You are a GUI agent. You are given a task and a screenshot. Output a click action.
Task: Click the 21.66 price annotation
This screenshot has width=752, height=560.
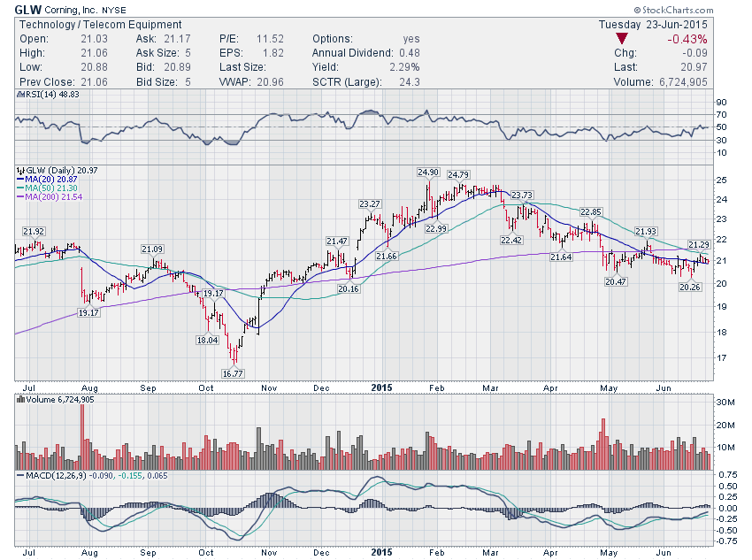tap(387, 256)
